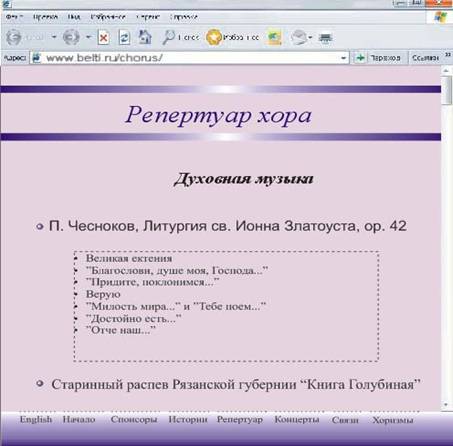The image size is (453, 446).
Task: Click the vertical scrollbar up arrow
Action: [446, 70]
